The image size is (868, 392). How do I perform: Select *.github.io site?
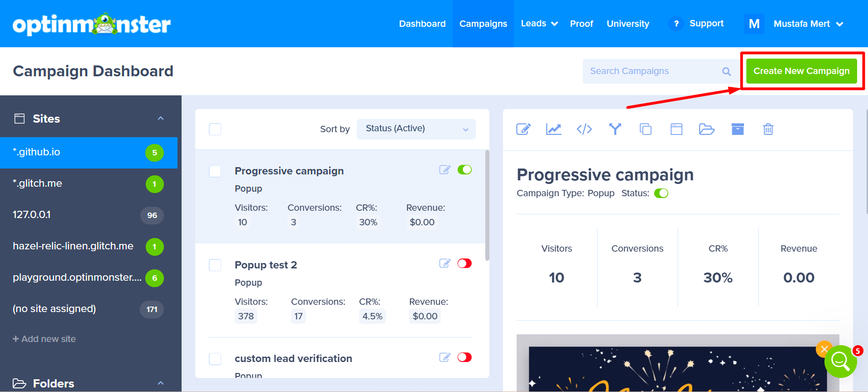click(89, 153)
